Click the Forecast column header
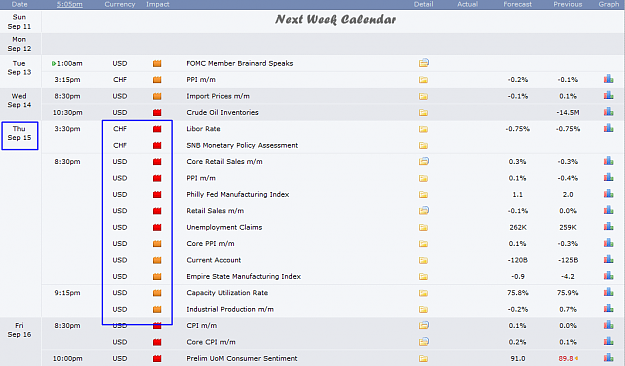The image size is (625, 366). coord(517,4)
